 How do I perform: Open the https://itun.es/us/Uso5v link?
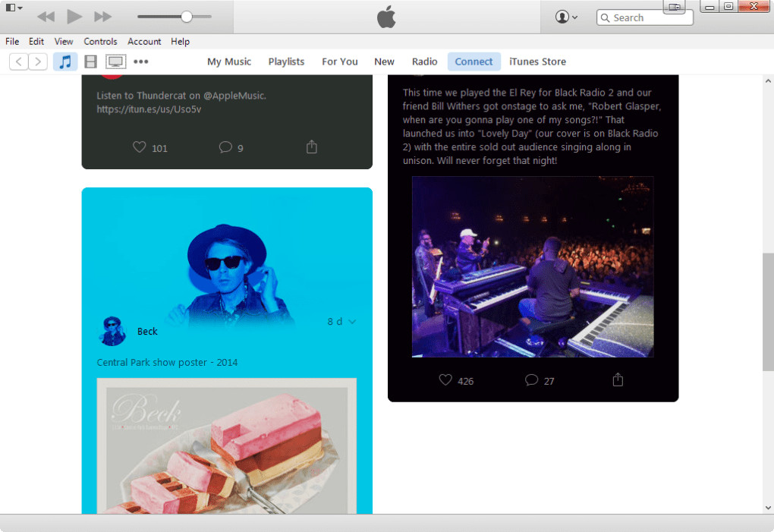(x=149, y=109)
